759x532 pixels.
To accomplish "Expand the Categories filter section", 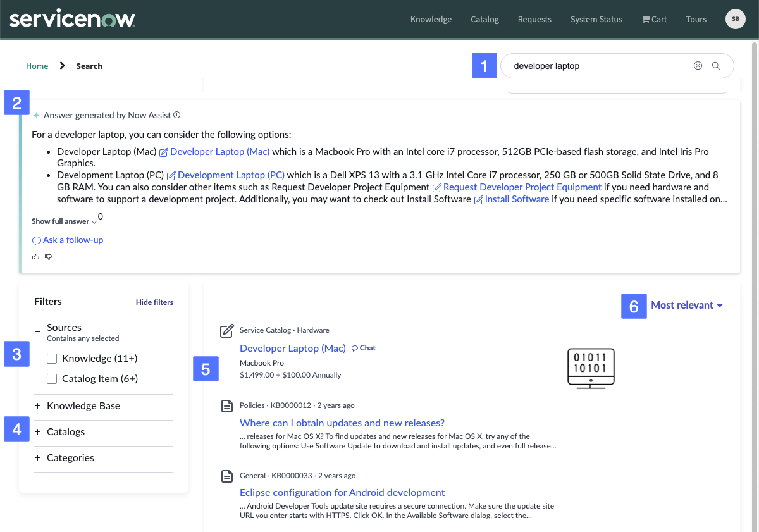I will tap(38, 458).
